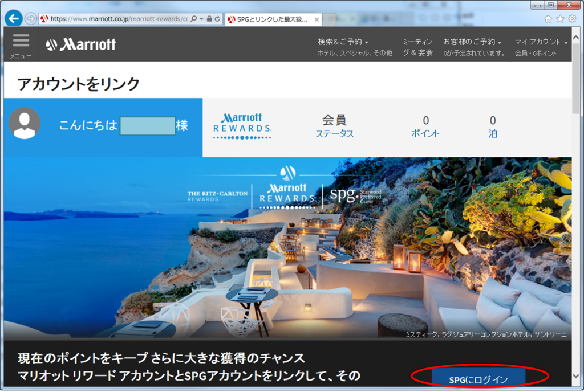Click the SPG Starwood Preferred Guest logo
Image resolution: width=584 pixels, height=392 pixels.
tap(356, 195)
